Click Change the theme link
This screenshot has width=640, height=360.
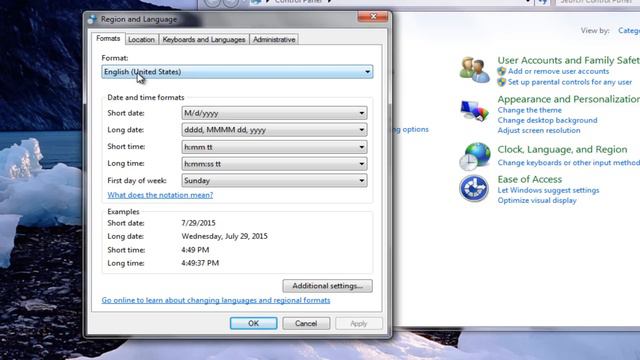(529, 110)
